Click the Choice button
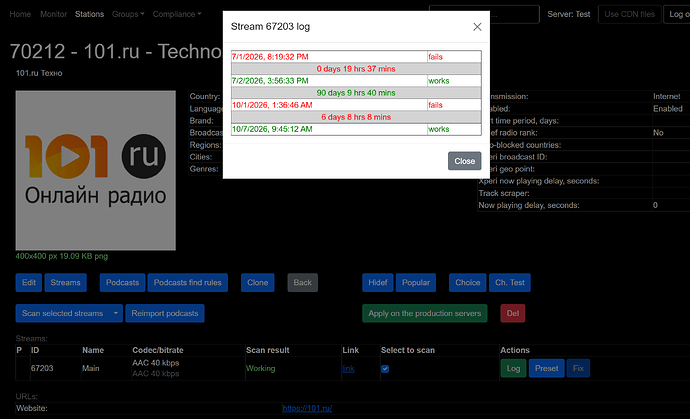This screenshot has height=419, width=690. pos(468,283)
